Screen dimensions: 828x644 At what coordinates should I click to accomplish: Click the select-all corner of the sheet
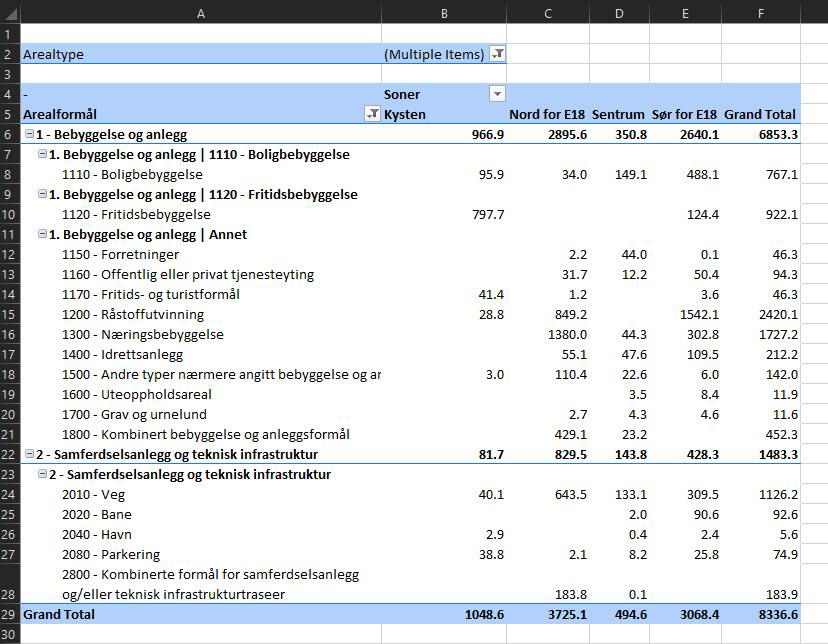click(x=10, y=13)
